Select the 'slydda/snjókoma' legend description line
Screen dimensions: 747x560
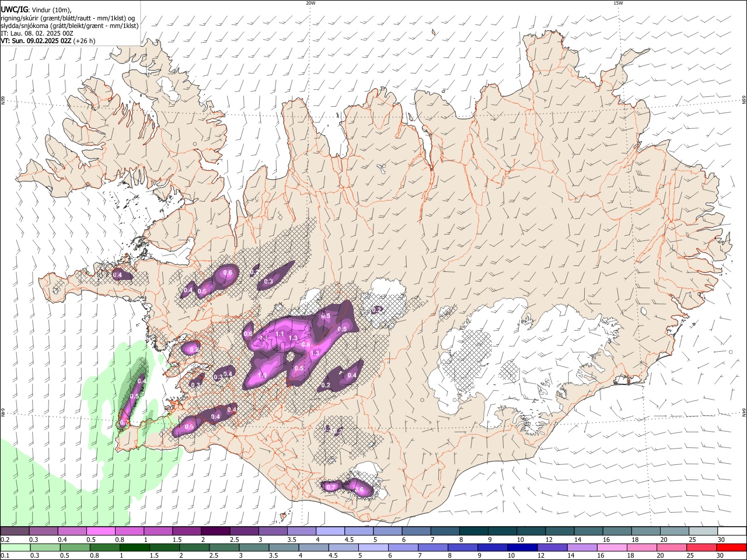69,26
